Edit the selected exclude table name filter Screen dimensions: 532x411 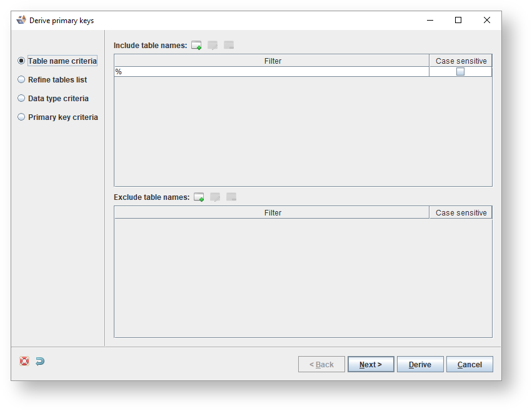click(215, 197)
